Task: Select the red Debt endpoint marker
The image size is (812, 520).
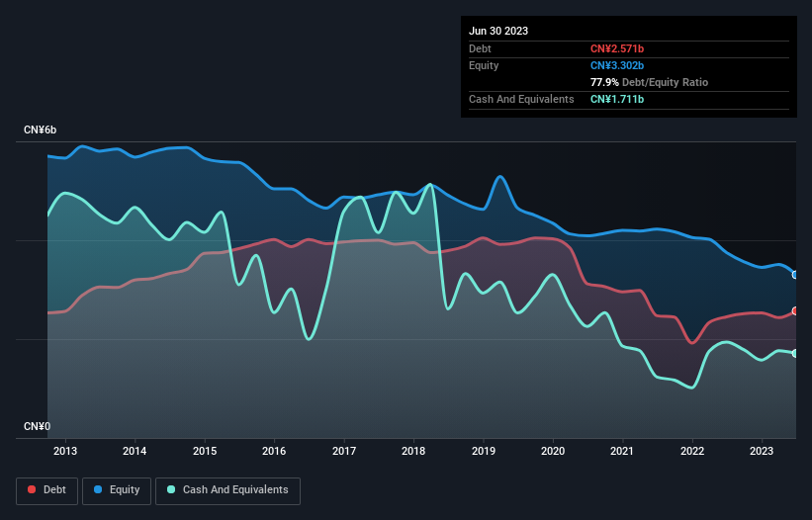Action: 795,311
